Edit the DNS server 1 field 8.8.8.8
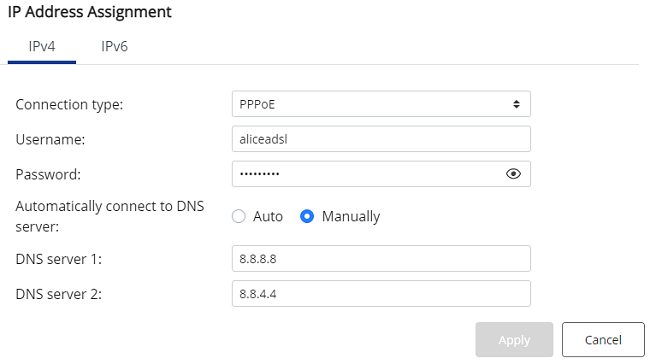650x364 pixels. tap(381, 259)
